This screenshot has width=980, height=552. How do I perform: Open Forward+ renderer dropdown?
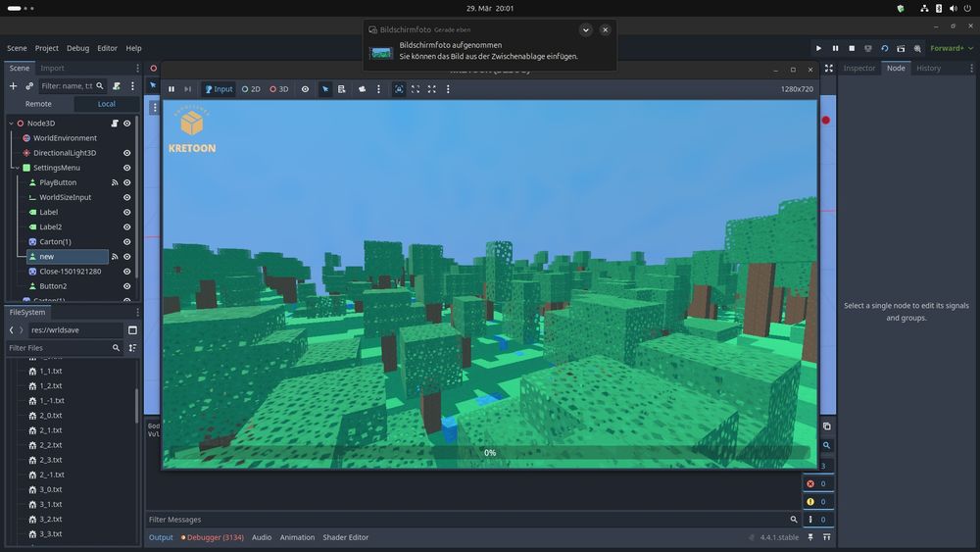point(952,48)
